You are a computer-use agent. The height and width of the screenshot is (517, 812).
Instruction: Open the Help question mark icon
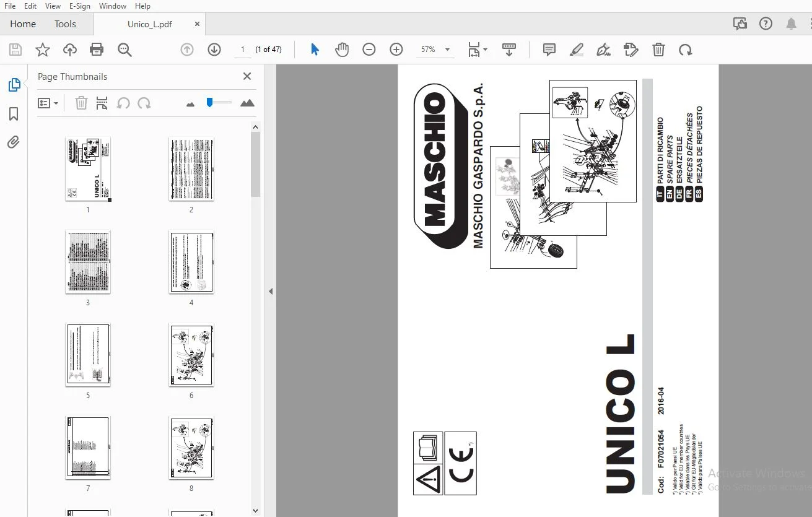coord(766,24)
